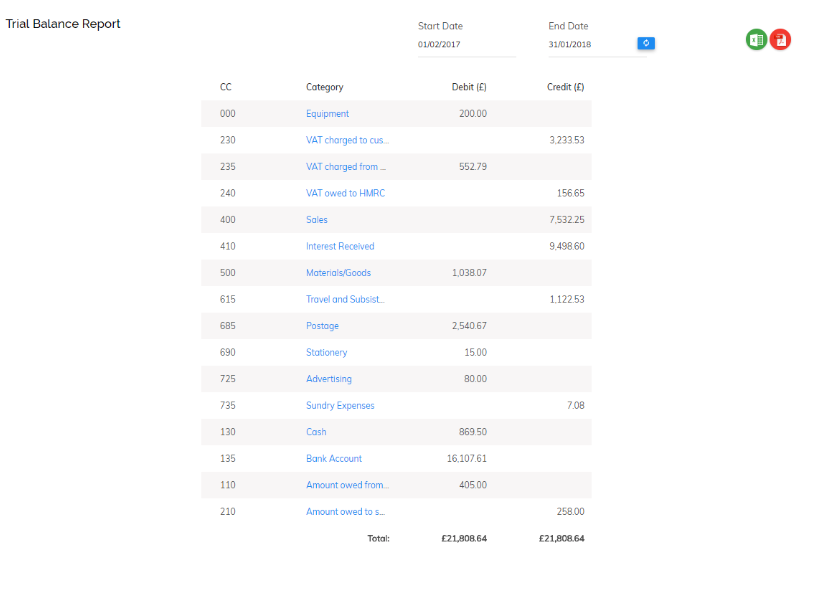
Task: Open Amount owed to suppliers link
Action: coord(345,512)
